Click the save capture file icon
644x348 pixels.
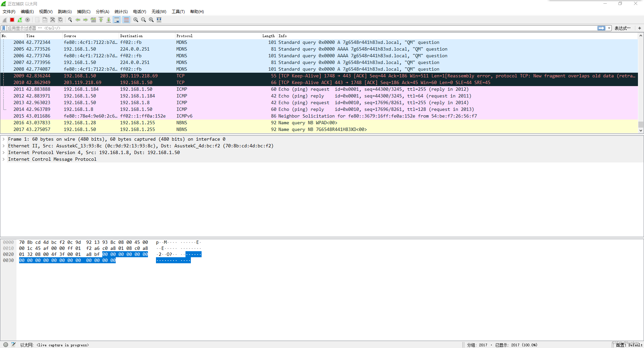click(45, 20)
